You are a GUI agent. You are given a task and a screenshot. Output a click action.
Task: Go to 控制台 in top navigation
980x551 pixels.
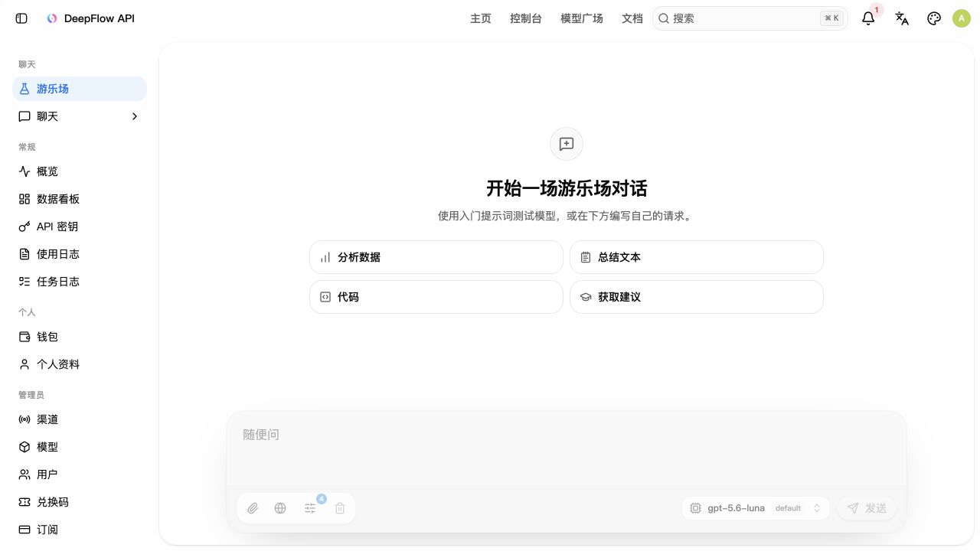click(x=526, y=18)
